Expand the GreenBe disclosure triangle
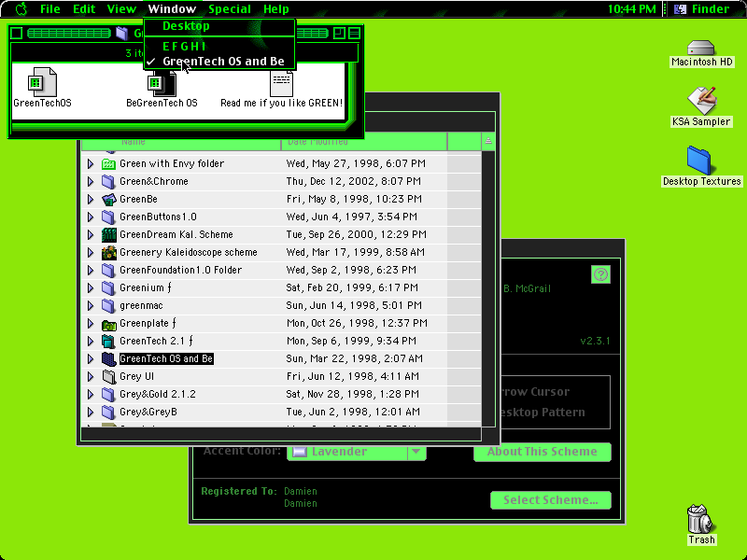The height and width of the screenshot is (560, 747). click(91, 199)
